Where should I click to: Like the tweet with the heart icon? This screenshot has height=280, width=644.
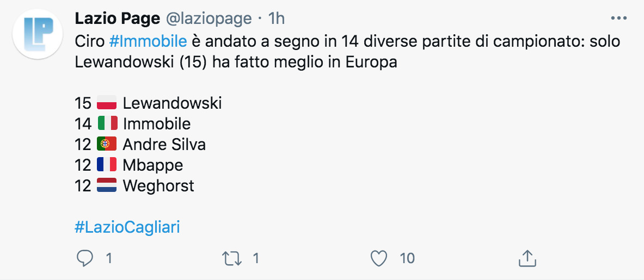(x=378, y=258)
